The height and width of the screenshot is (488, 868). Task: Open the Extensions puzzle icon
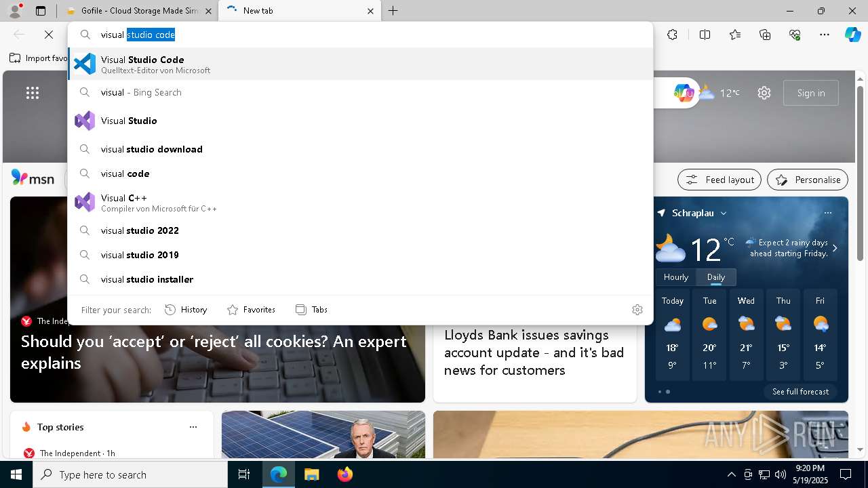[672, 35]
